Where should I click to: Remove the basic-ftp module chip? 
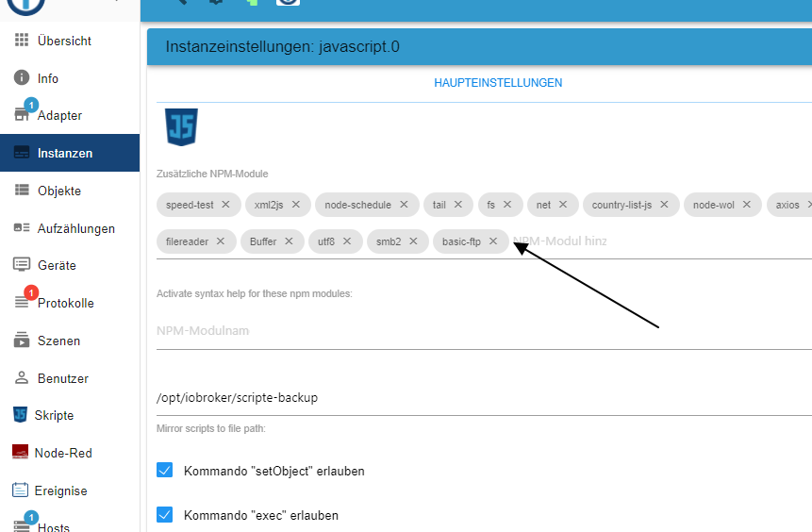(493, 241)
